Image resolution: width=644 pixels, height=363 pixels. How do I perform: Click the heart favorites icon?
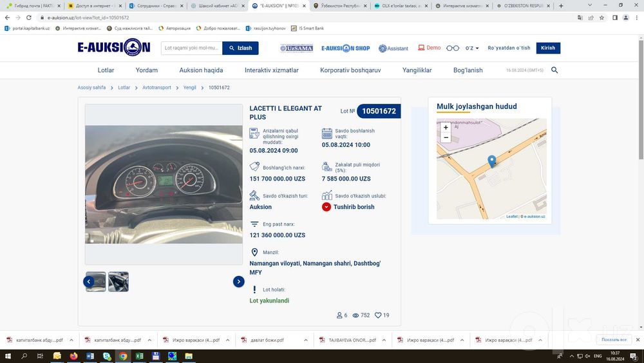coord(378,315)
